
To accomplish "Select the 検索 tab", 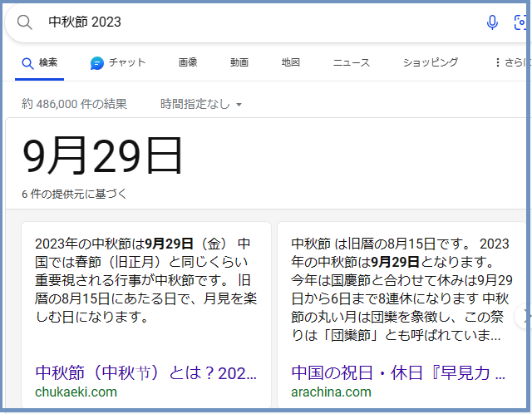I will (40, 62).
